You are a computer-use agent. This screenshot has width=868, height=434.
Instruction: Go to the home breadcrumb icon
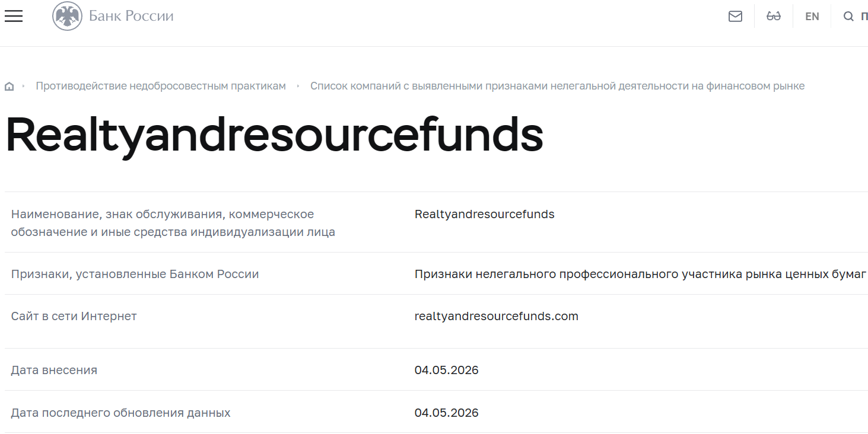point(9,87)
